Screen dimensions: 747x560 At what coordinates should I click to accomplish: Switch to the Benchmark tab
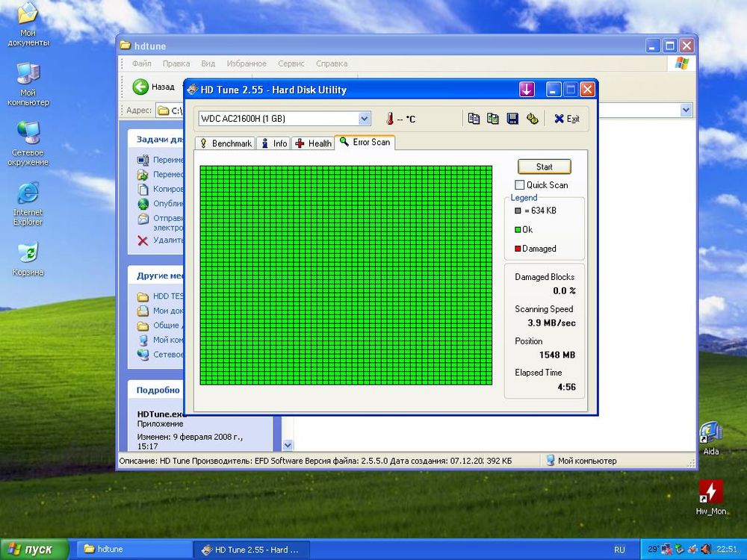[x=225, y=143]
